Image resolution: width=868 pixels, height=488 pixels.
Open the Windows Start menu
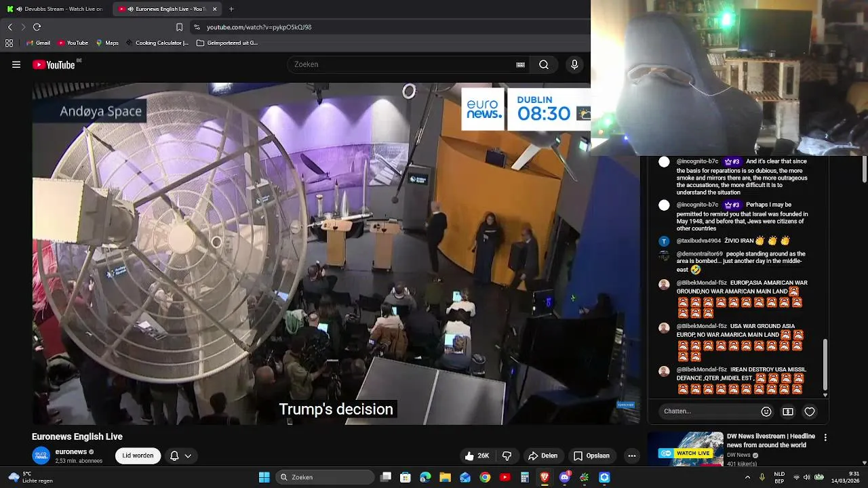coord(264,477)
